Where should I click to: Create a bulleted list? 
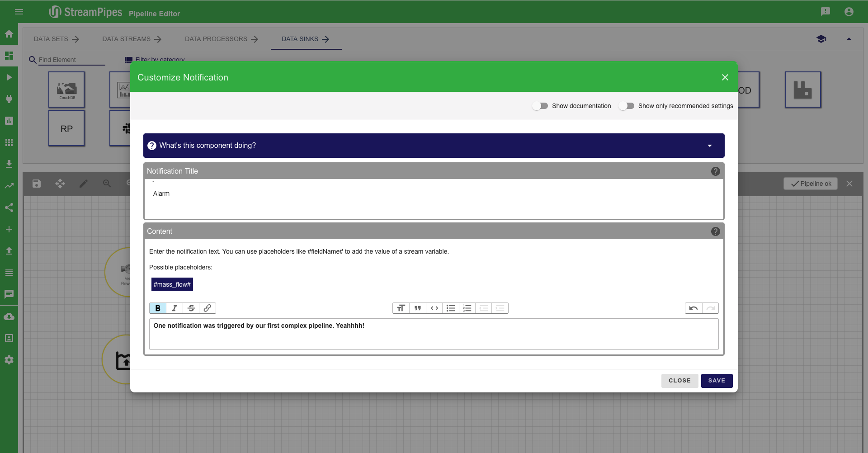click(451, 308)
